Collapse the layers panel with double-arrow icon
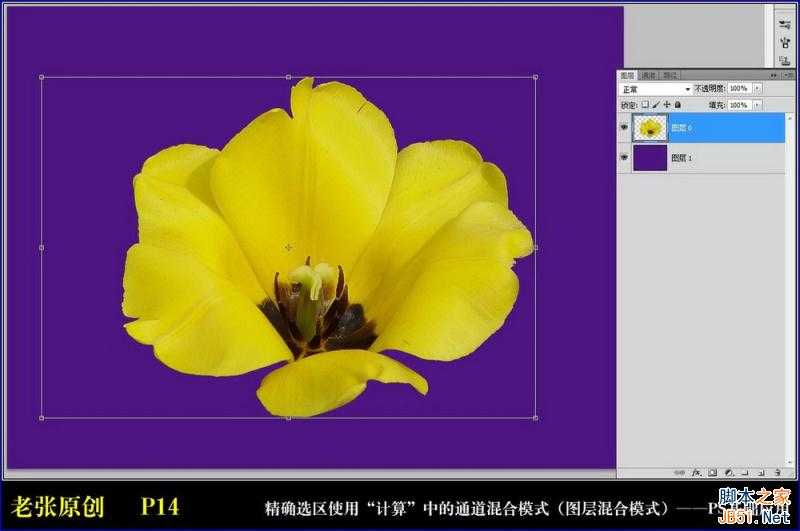This screenshot has width=800, height=531. coord(773,75)
